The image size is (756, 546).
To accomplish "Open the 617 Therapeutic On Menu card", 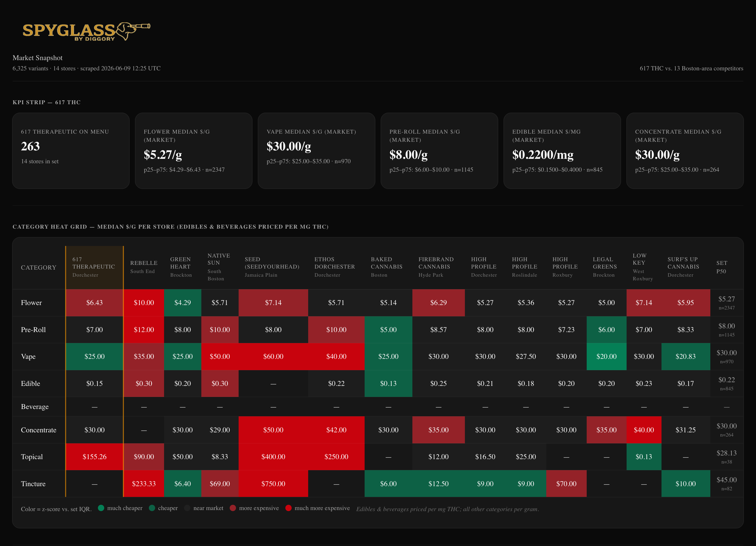I will (x=71, y=151).
